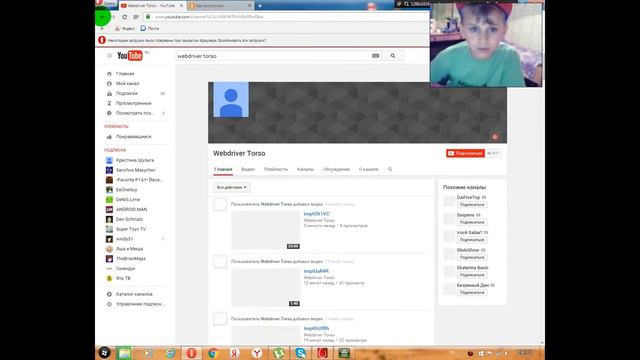The image size is (640, 360).
Task: Open uTorrent from the taskbar
Action: coord(279,353)
